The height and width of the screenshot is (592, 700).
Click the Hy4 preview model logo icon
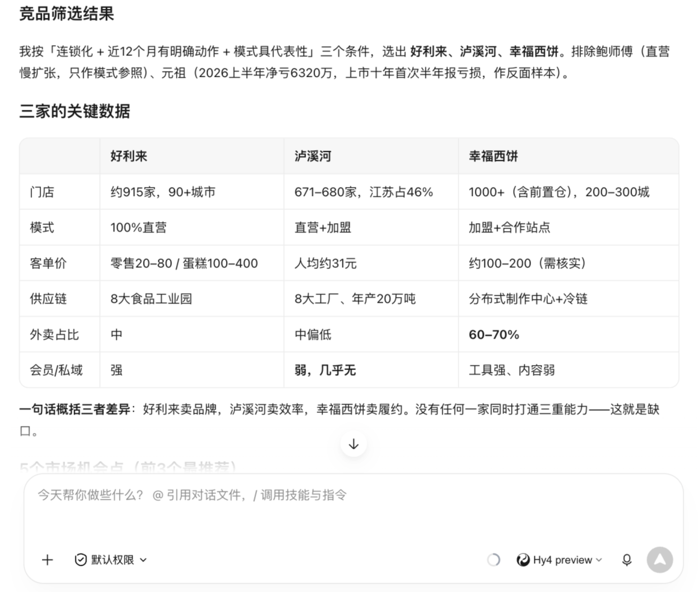[523, 560]
